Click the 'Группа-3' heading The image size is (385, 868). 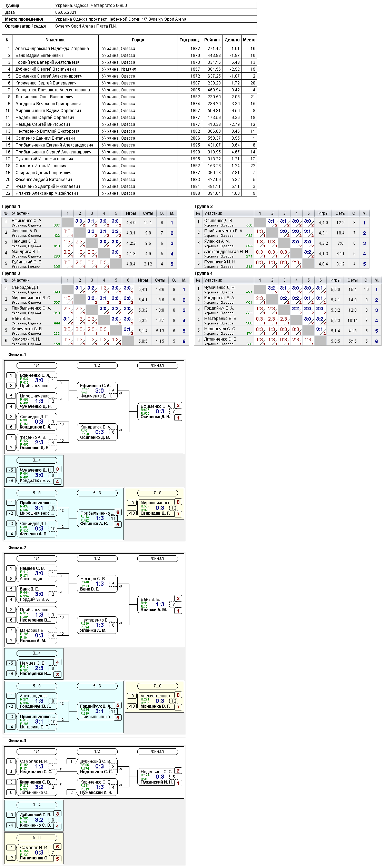[x=11, y=273]
